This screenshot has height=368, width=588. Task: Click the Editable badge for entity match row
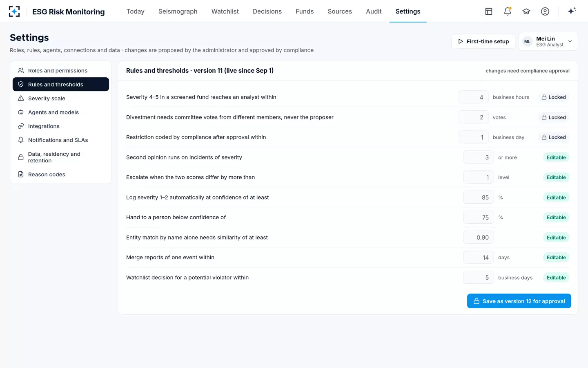pyautogui.click(x=556, y=238)
